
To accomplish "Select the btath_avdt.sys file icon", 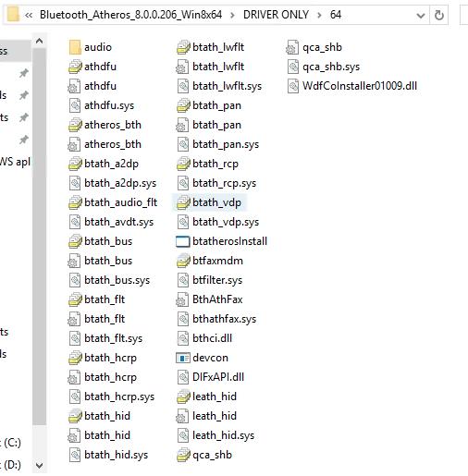I will tap(75, 222).
